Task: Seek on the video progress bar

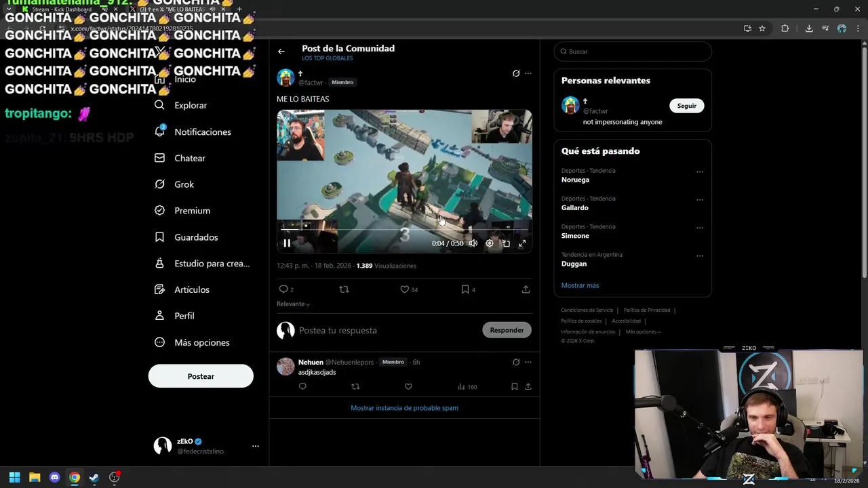Action: (404, 230)
